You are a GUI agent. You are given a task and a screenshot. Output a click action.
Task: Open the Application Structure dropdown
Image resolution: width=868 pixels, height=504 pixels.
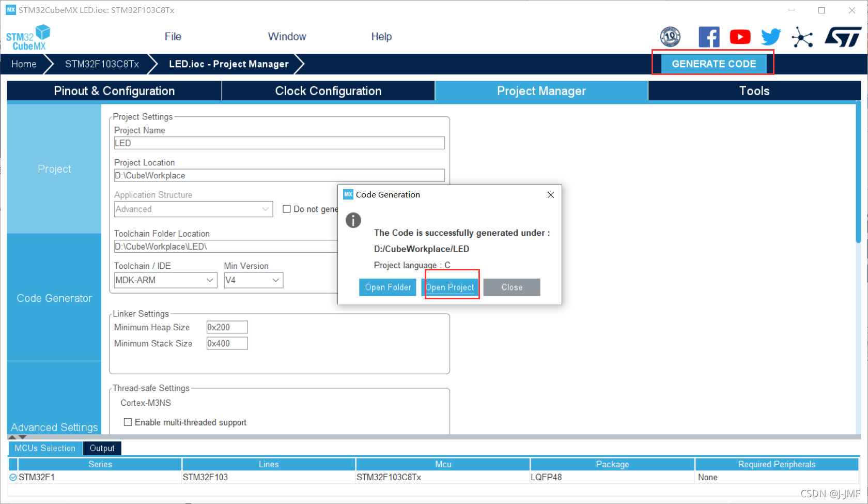(x=193, y=209)
